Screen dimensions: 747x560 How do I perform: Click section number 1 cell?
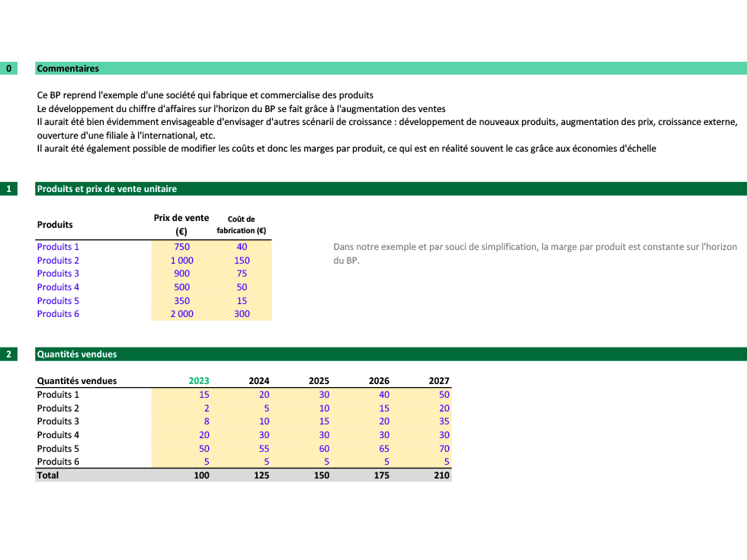(8, 189)
